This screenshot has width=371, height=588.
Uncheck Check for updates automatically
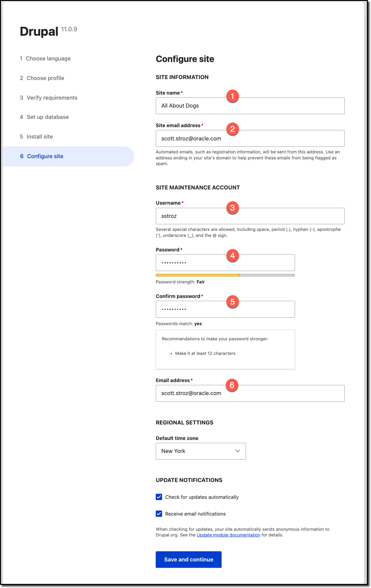click(x=158, y=497)
